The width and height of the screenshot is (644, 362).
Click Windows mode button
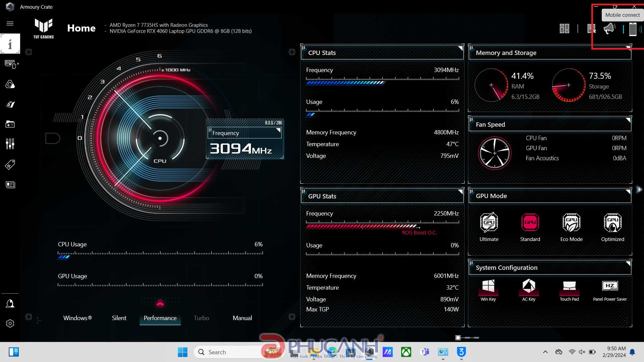(77, 318)
